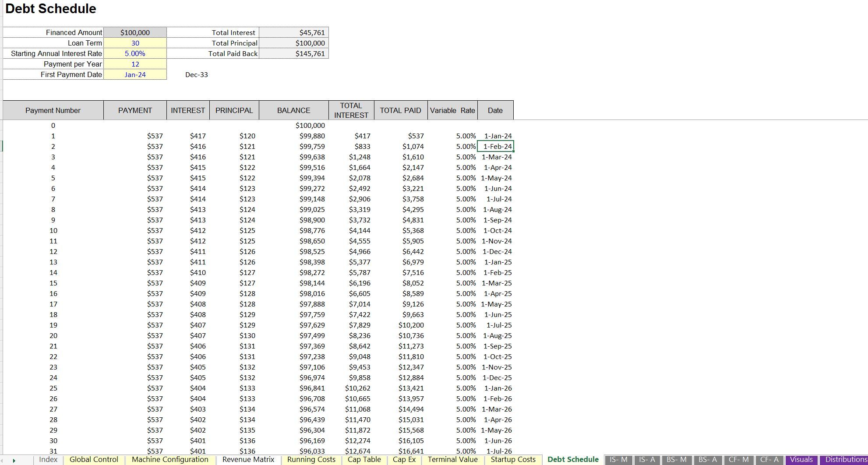View the Revenue Matrix sheet

pyautogui.click(x=247, y=459)
